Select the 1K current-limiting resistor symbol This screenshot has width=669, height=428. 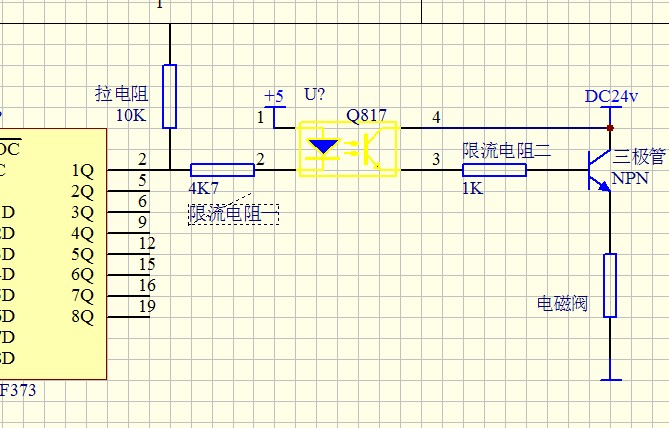tap(494, 170)
